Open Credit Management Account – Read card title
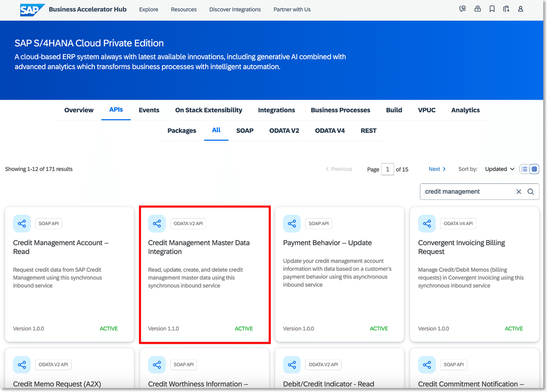 (61, 247)
